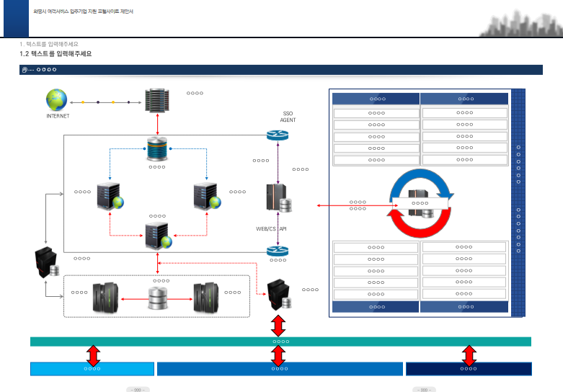
Task: Click the 0000 label above the silver database
Action: pyautogui.click(x=161, y=281)
